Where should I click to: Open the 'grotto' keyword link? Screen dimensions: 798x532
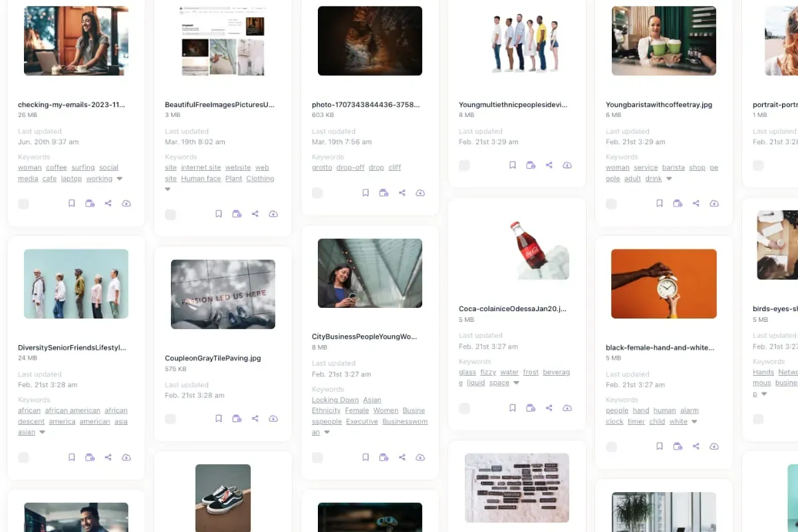321,168
